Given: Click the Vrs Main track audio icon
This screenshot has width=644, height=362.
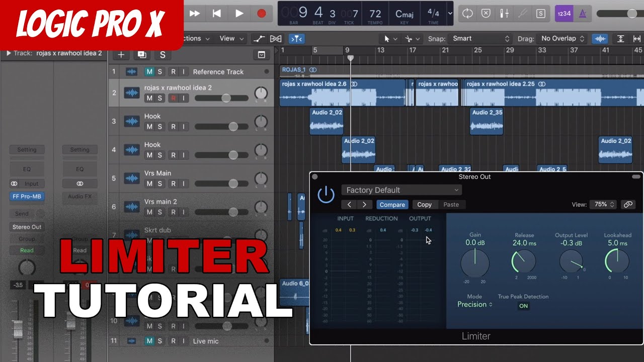Looking at the screenshot, I should click(132, 178).
